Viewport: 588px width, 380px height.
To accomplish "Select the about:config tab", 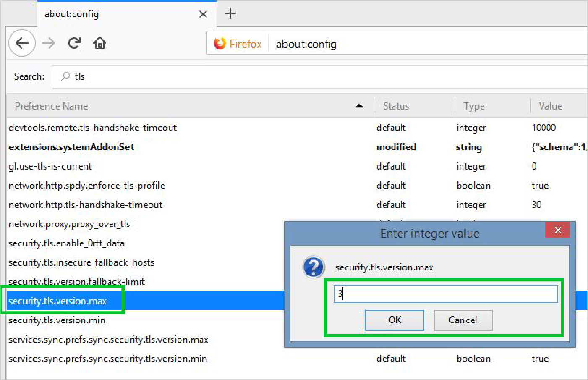I will coord(118,14).
